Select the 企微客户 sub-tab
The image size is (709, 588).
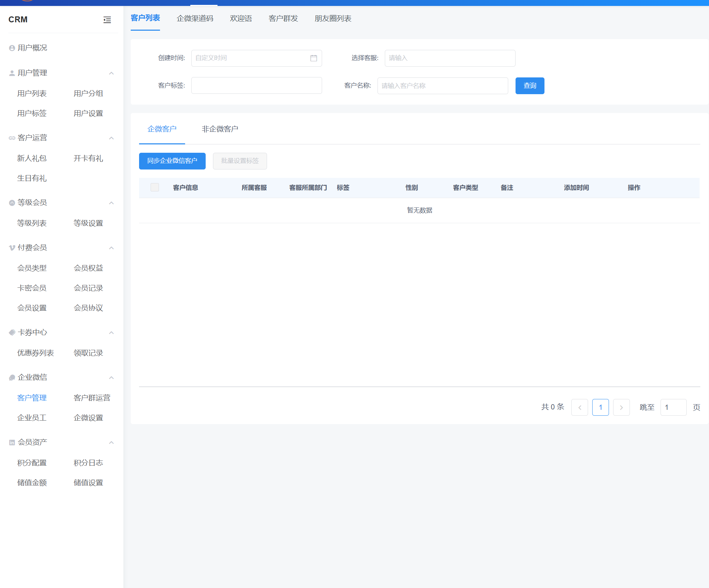(x=162, y=129)
